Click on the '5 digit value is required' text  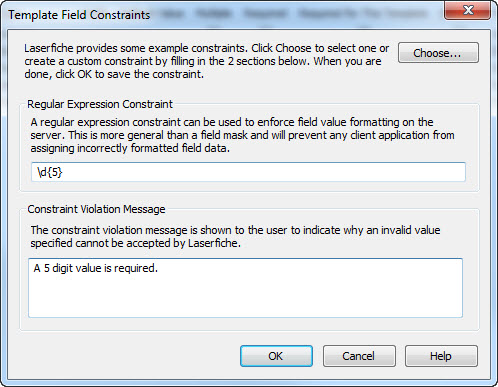(100, 268)
